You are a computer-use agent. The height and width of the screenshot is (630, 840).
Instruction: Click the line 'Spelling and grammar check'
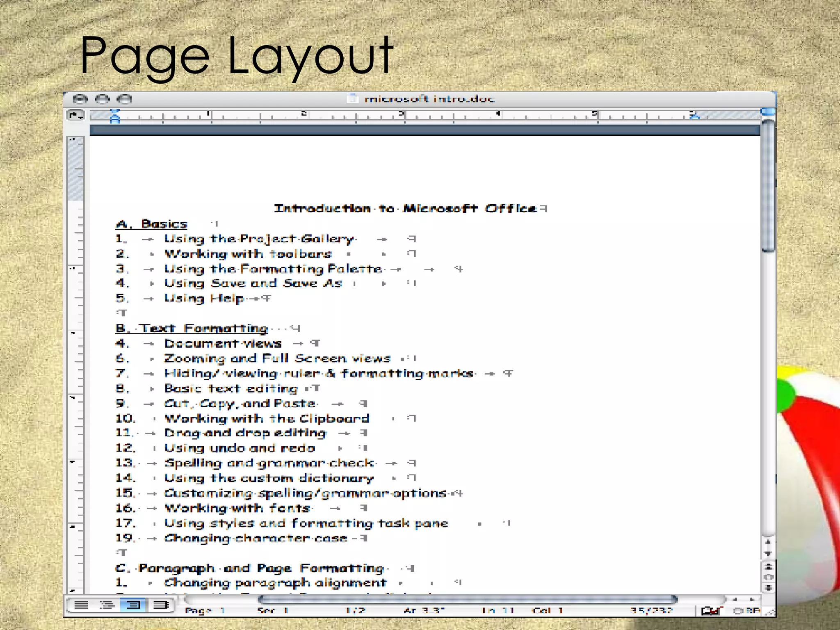(x=269, y=463)
